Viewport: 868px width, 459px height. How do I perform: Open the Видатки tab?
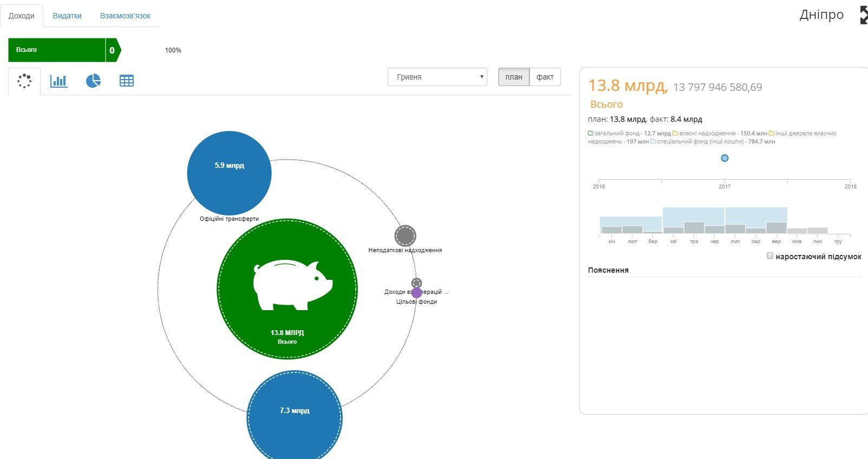pos(67,16)
